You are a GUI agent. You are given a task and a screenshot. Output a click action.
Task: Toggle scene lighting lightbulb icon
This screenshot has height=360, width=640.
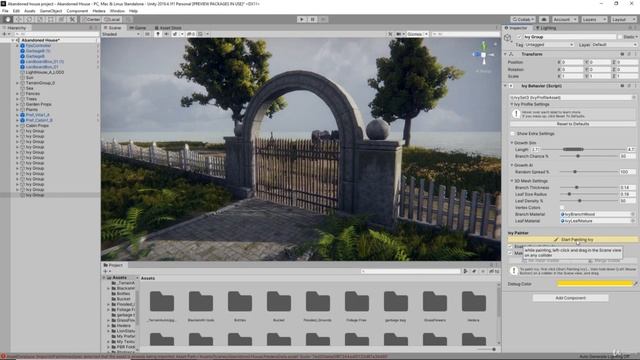[x=158, y=34]
